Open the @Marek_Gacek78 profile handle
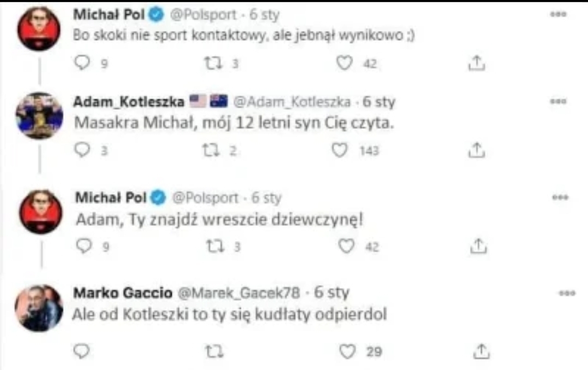This screenshot has height=370, width=588. click(x=239, y=293)
